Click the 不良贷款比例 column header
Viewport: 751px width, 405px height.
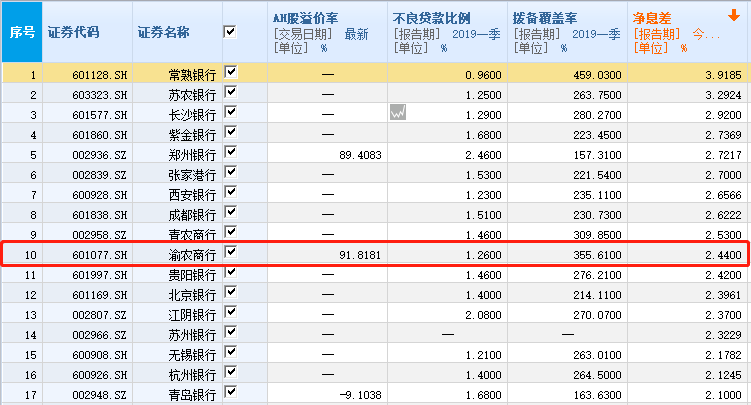click(447, 32)
